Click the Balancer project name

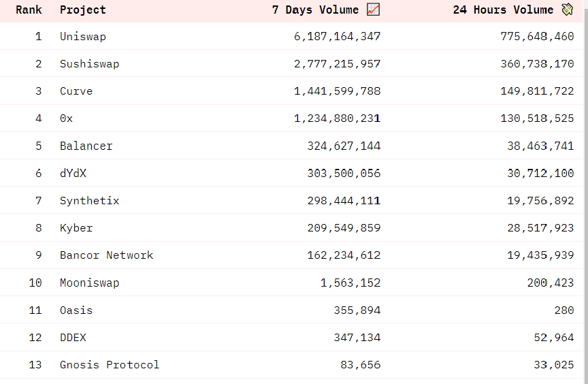click(x=86, y=146)
